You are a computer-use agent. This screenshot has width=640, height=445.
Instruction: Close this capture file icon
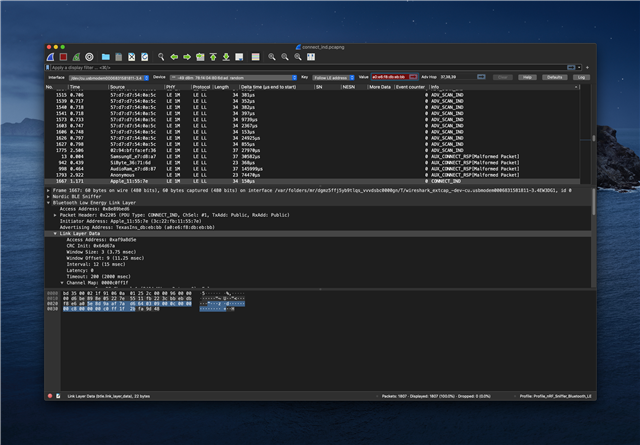[132, 57]
